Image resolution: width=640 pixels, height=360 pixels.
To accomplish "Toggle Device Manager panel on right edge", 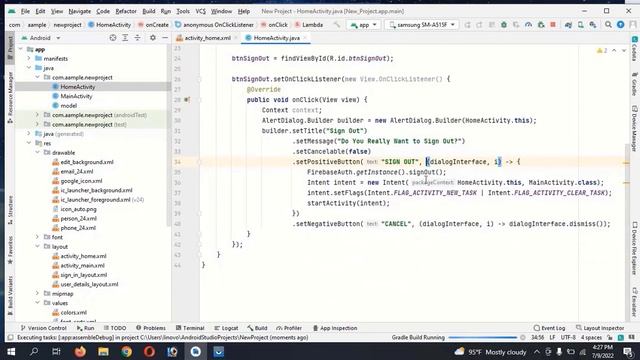I will [635, 128].
